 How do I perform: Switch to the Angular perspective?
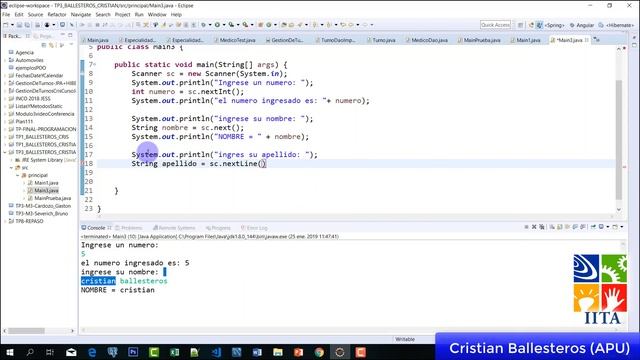[582, 25]
